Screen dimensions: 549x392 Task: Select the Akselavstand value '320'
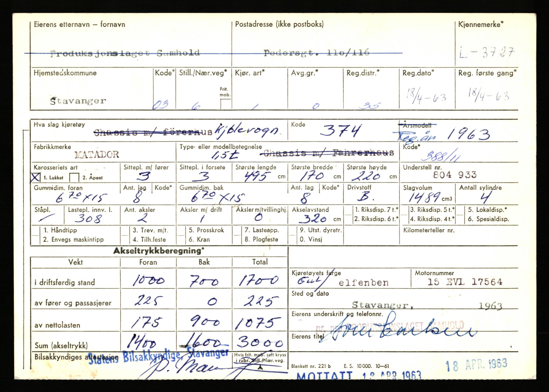[313, 219]
